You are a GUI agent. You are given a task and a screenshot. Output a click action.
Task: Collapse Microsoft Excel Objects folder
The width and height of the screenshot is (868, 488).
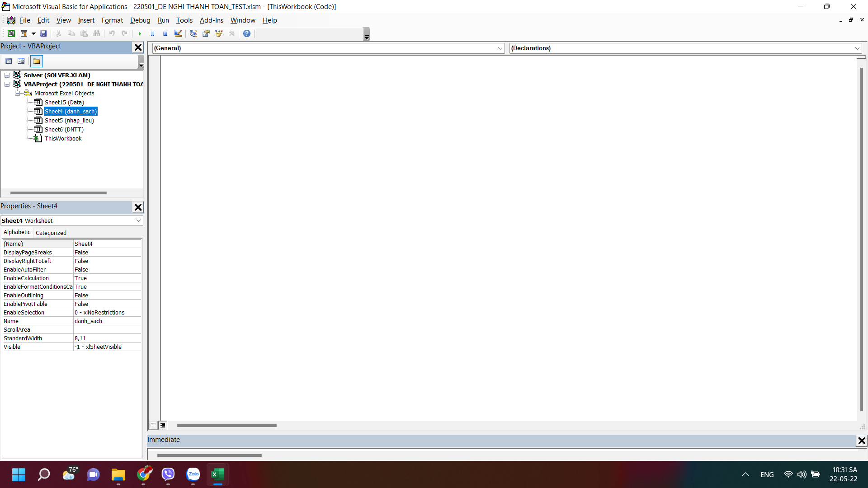18,94
